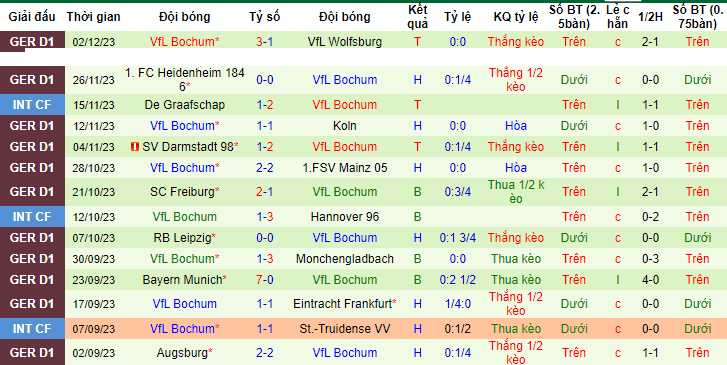Open VfL Wolfsburg team link

[x=344, y=42]
